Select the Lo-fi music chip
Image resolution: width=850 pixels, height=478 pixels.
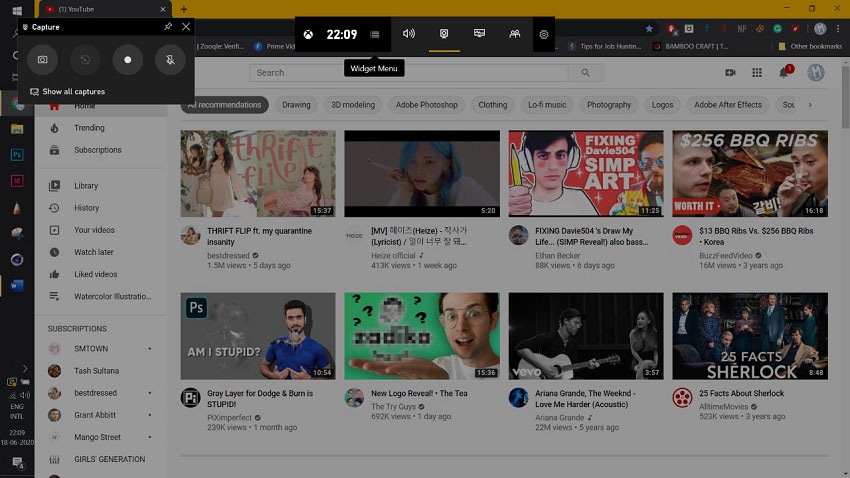547,105
